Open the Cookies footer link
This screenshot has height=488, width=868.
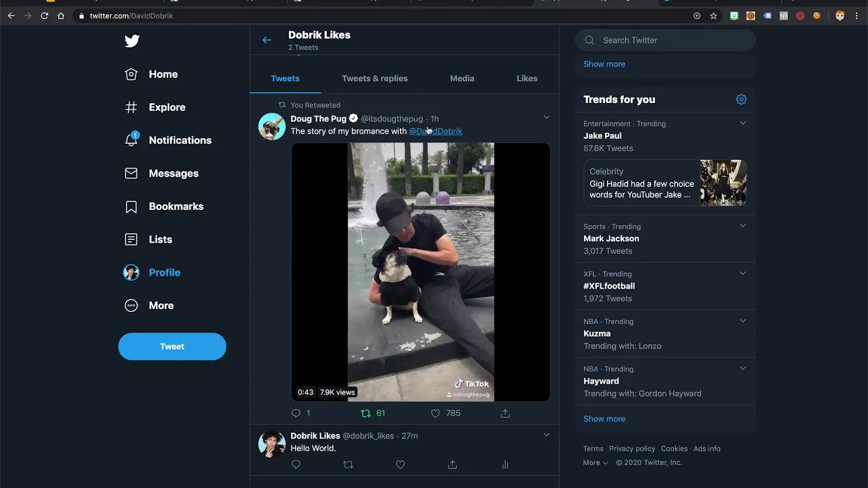click(674, 449)
